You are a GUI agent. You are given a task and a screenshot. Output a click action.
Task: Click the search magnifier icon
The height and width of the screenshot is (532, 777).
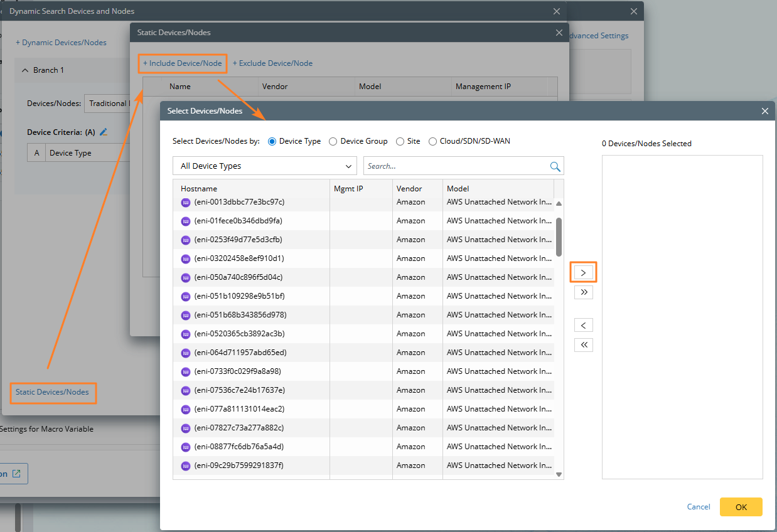(x=555, y=166)
